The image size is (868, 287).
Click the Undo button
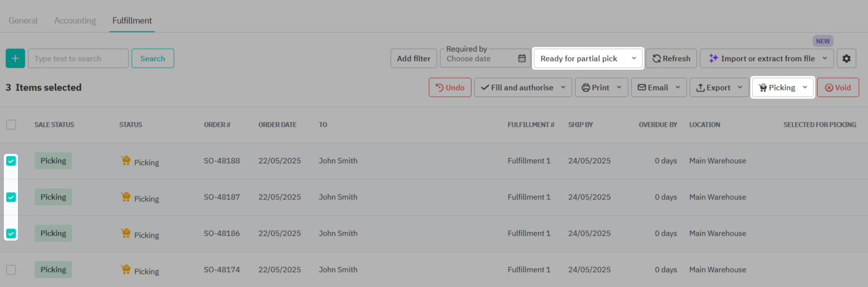(x=450, y=88)
